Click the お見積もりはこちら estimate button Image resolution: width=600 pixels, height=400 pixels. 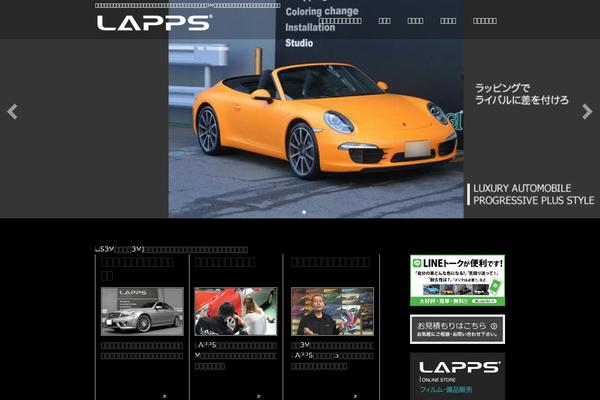[x=457, y=329]
